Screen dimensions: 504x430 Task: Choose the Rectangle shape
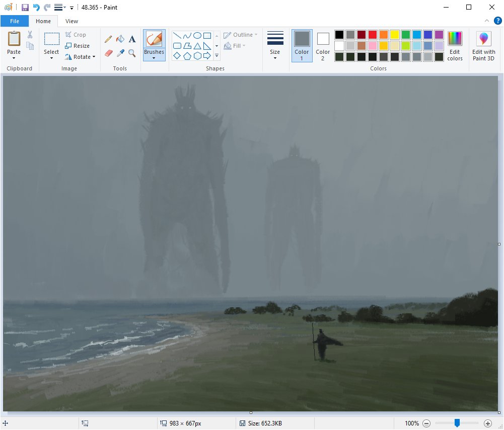(x=207, y=35)
